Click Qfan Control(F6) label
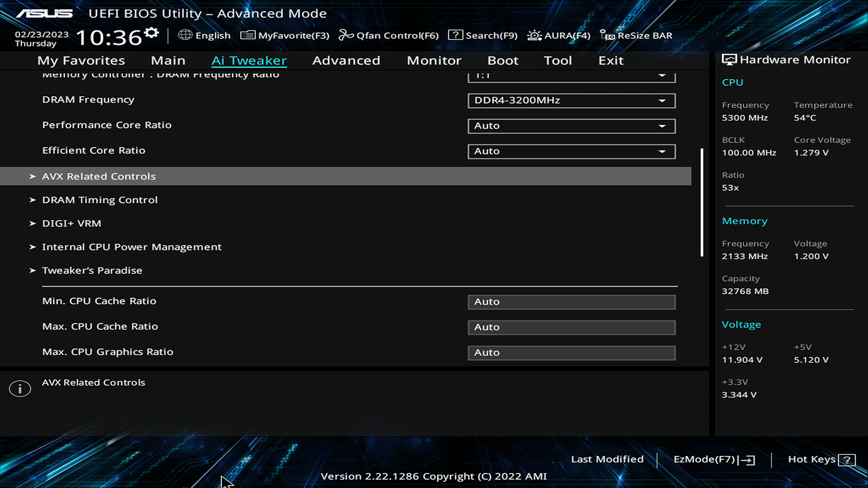Screen dimensions: 868x488 pos(397,36)
